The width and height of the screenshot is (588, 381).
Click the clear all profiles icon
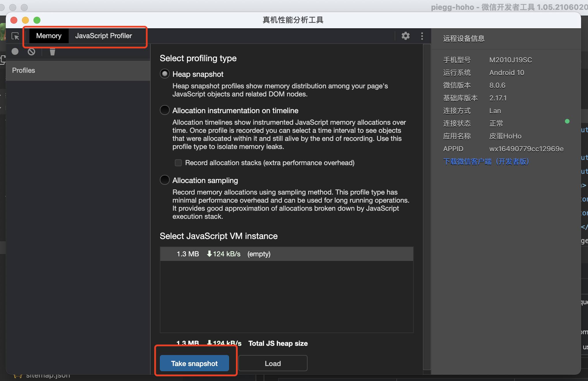click(x=31, y=51)
